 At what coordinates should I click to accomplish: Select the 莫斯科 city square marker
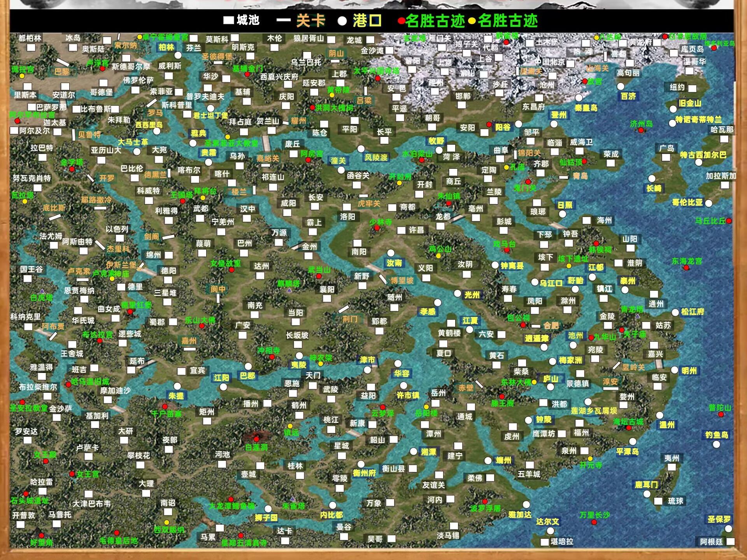coord(235,38)
